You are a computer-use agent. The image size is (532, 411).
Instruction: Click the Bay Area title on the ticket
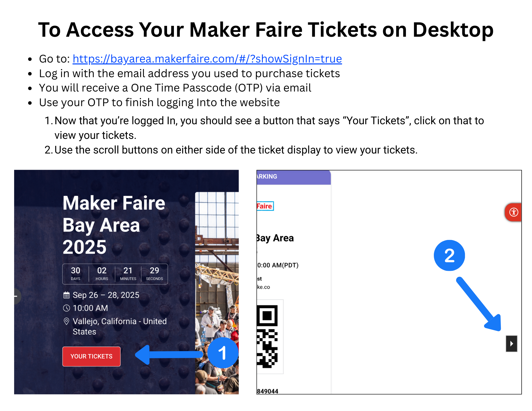click(275, 238)
